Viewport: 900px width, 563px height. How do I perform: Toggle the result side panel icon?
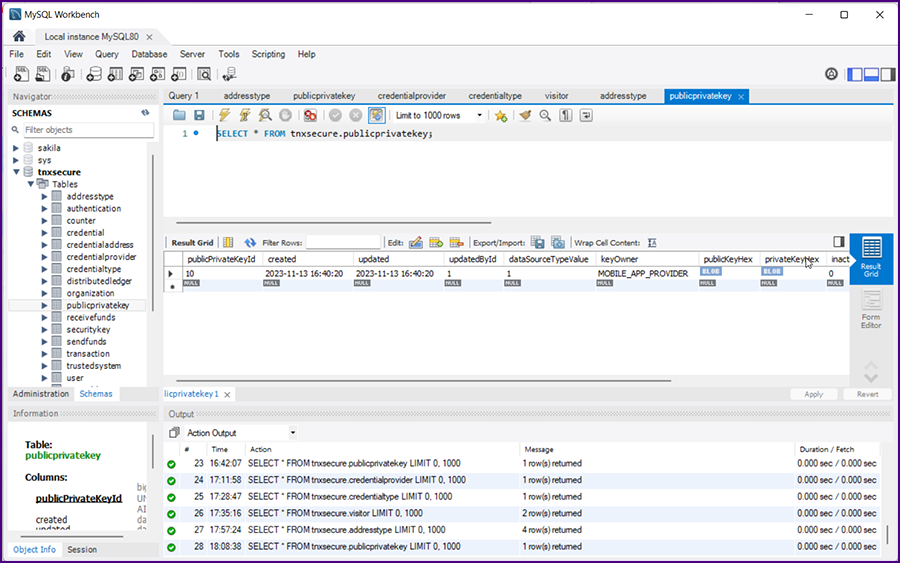[839, 242]
